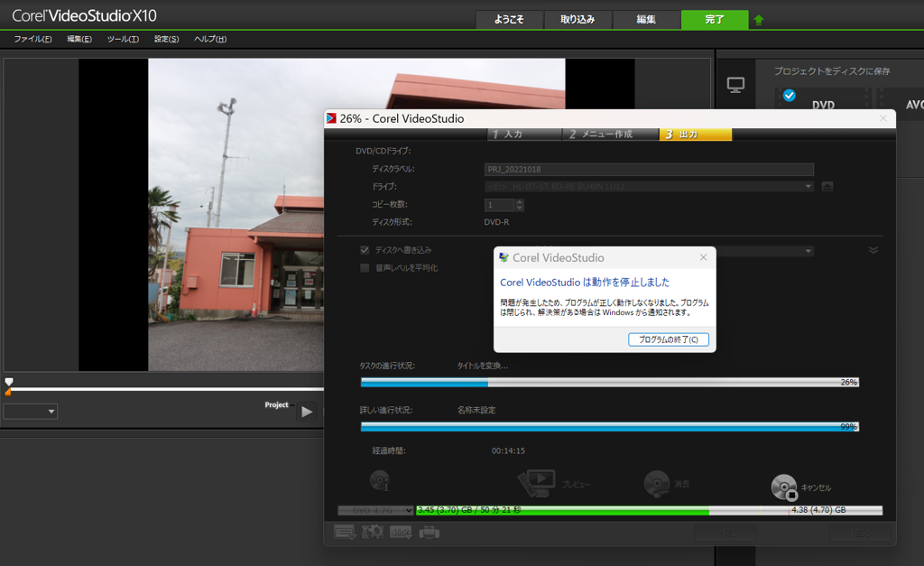Click the disc erase (消去) icon
The image size is (924, 566).
656,484
